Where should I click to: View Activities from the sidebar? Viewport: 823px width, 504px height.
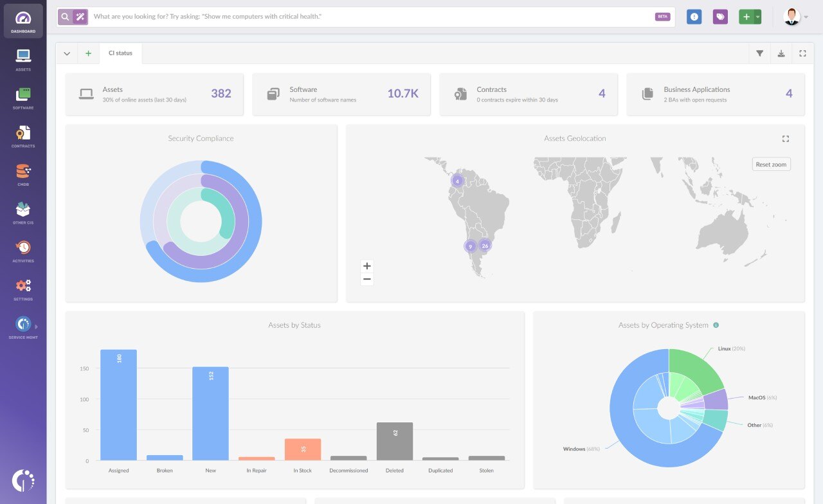pos(23,249)
